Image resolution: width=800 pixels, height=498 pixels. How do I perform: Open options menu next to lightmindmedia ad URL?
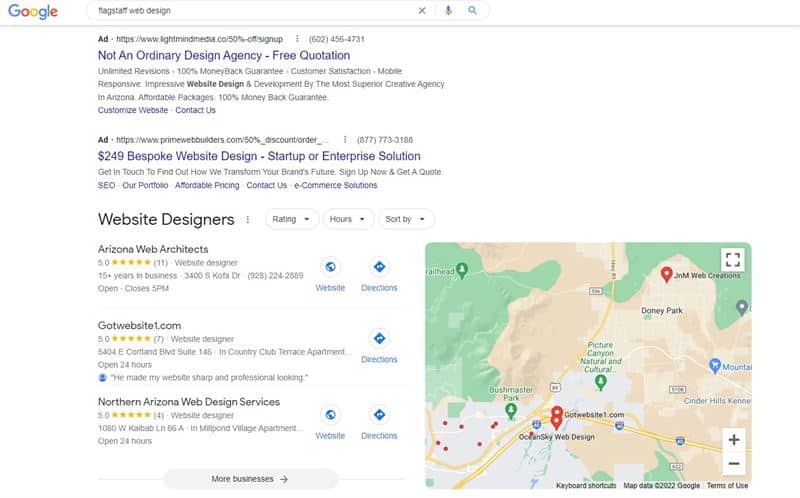click(x=297, y=39)
